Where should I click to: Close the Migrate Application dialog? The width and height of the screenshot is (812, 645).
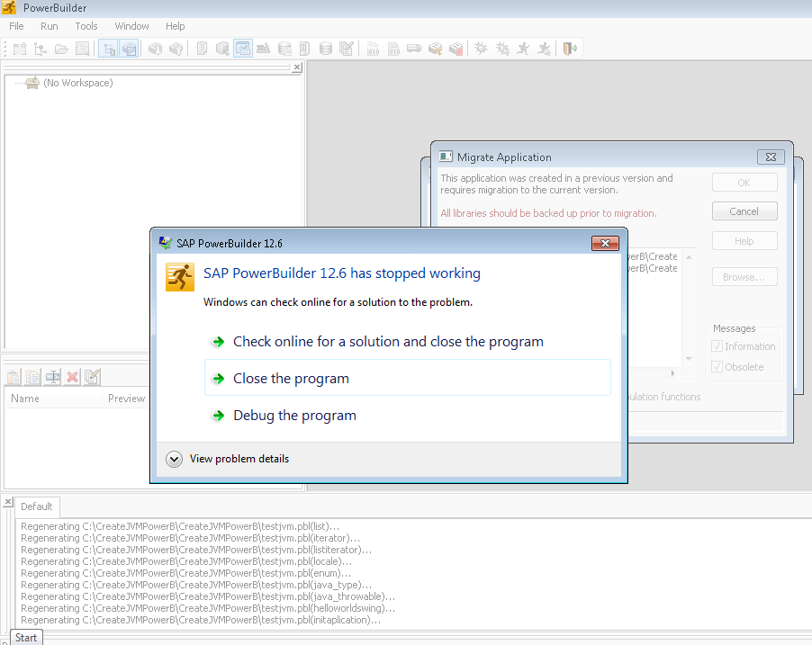click(771, 157)
